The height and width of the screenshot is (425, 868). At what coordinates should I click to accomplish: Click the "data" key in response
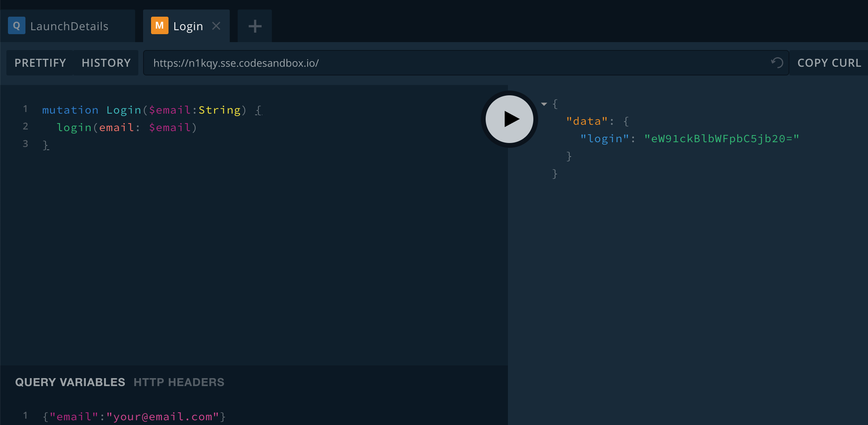click(x=587, y=121)
